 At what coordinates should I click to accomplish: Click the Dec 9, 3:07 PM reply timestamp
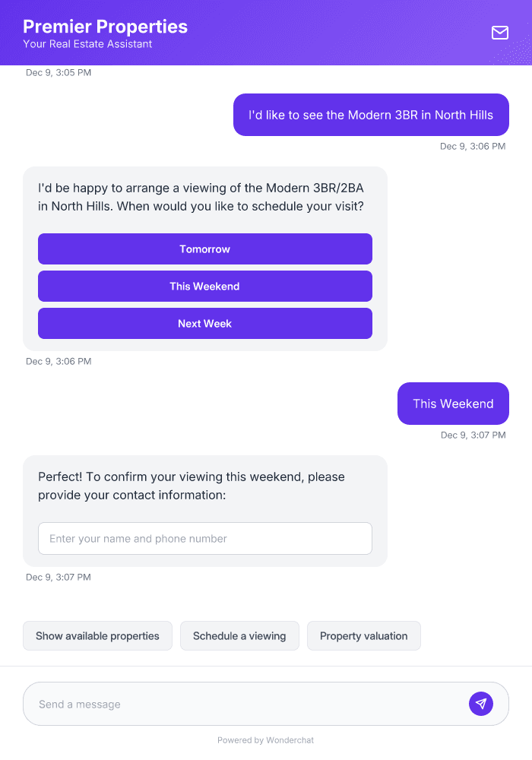(473, 435)
